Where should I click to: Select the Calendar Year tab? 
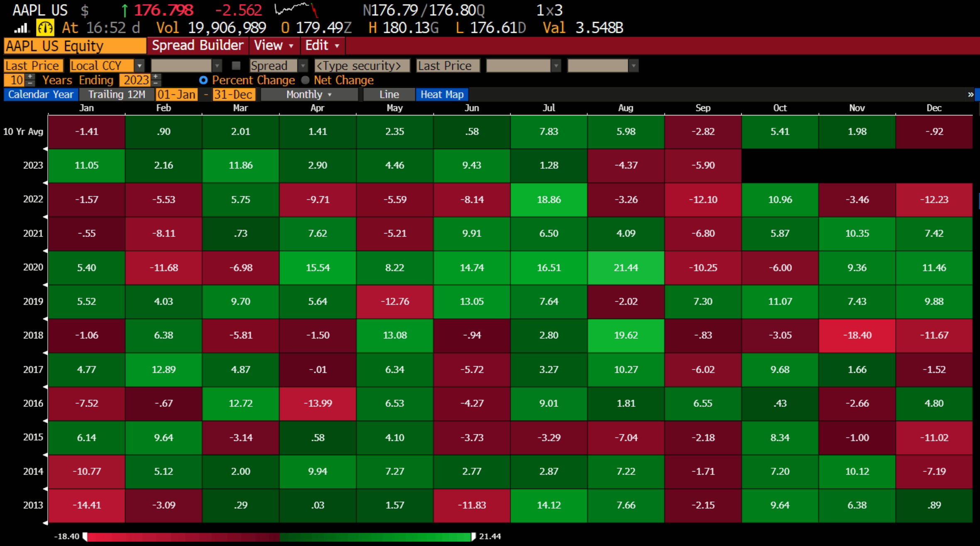(40, 94)
